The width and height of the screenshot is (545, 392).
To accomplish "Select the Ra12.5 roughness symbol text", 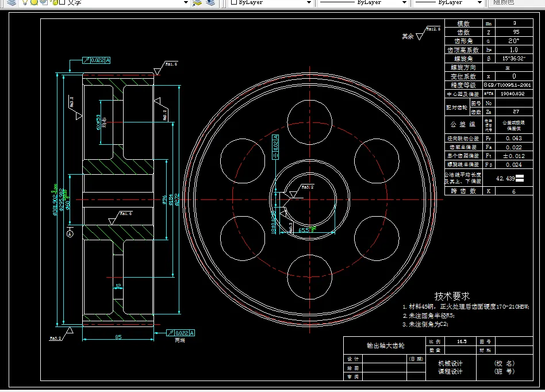I will (x=433, y=29).
